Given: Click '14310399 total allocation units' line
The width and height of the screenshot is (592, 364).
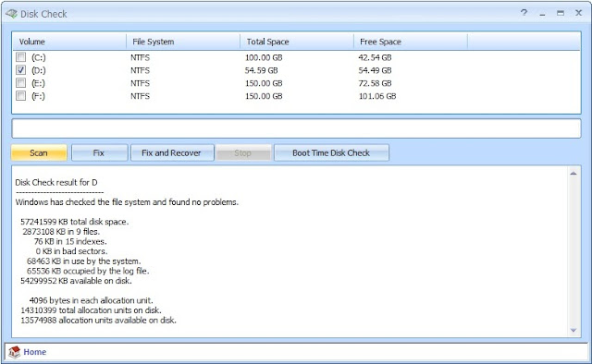Looking at the screenshot, I should click(91, 310).
